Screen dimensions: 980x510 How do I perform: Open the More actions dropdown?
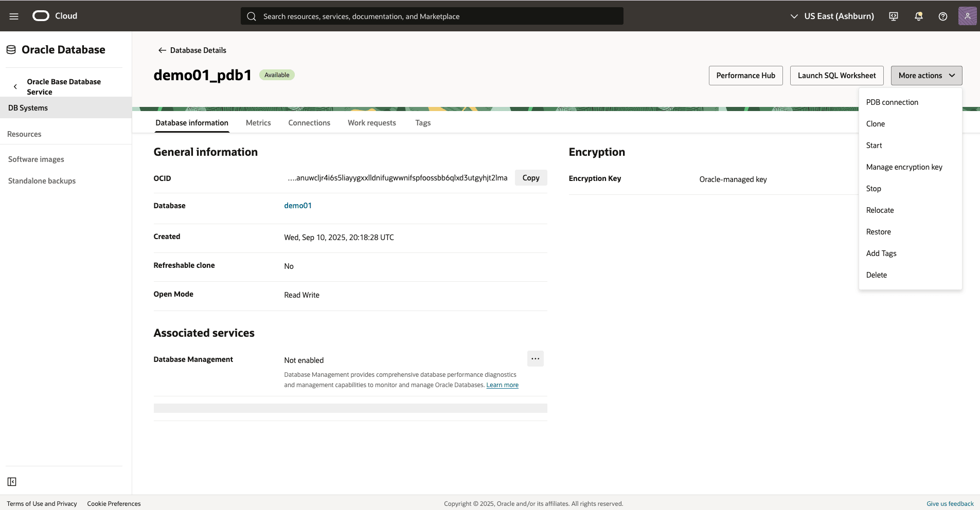click(x=925, y=75)
